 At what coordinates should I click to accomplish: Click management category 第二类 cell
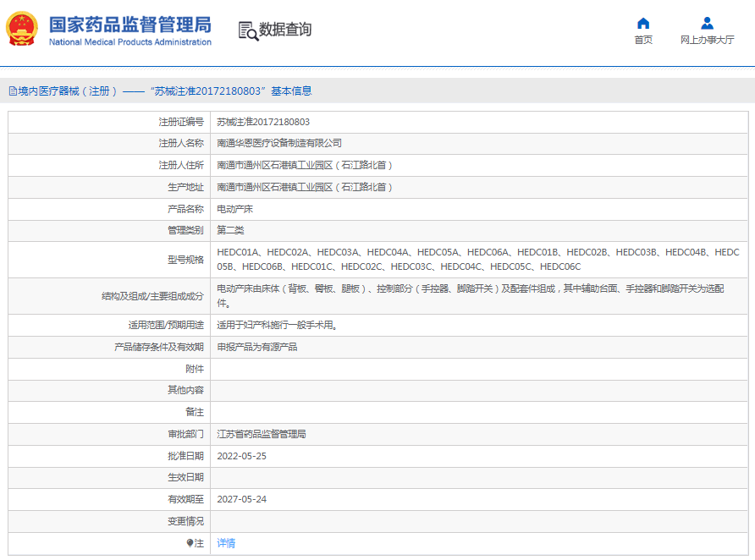pos(230,230)
